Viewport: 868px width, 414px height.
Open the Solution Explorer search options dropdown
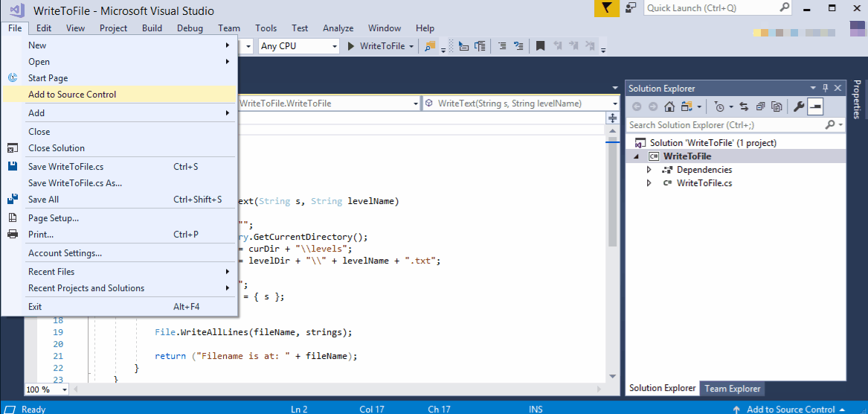click(840, 125)
